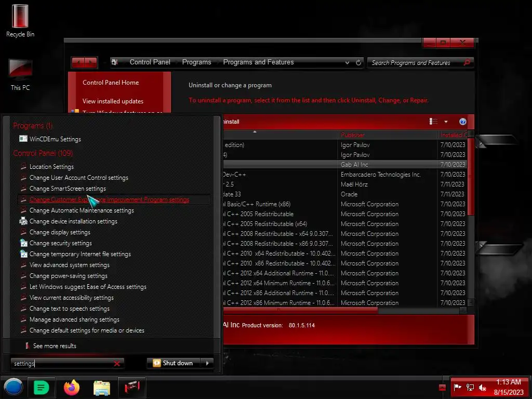Open Change security settings
The height and width of the screenshot is (399, 532).
[x=60, y=243]
